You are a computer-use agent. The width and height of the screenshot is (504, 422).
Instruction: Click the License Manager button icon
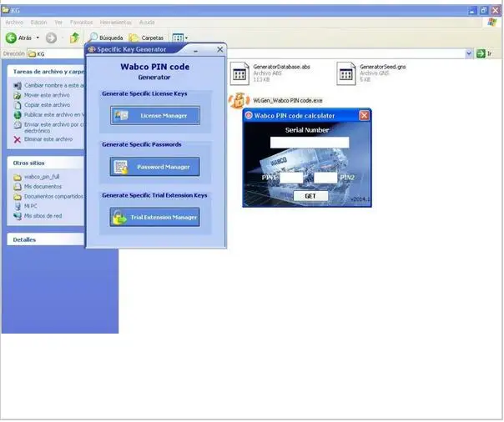[122, 115]
